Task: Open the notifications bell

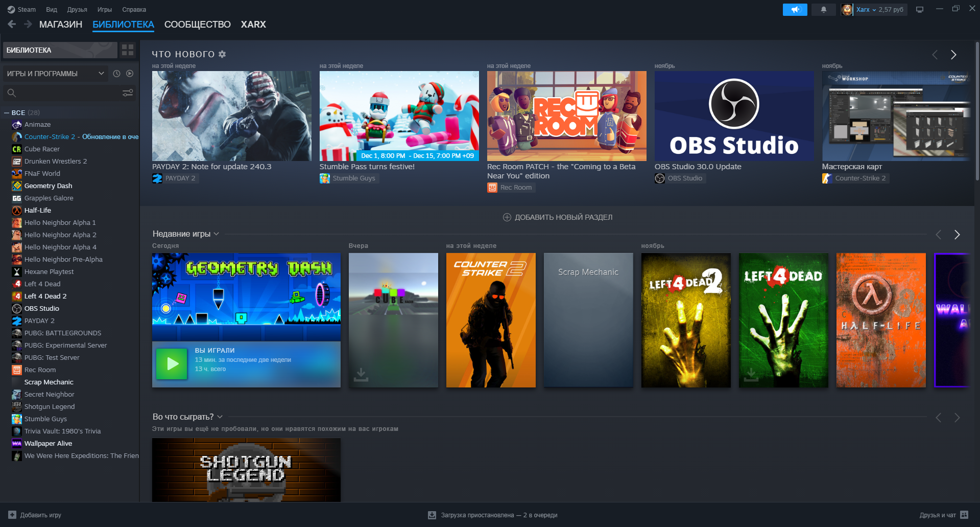Action: tap(824, 10)
